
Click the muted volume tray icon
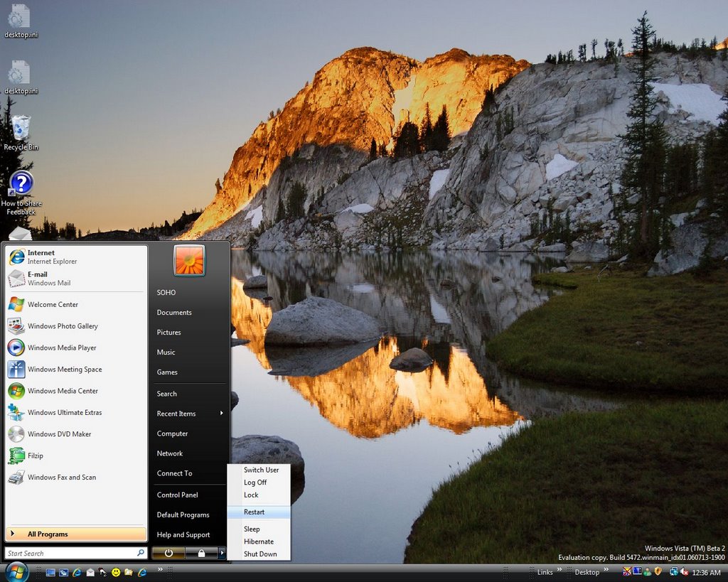[x=685, y=572]
